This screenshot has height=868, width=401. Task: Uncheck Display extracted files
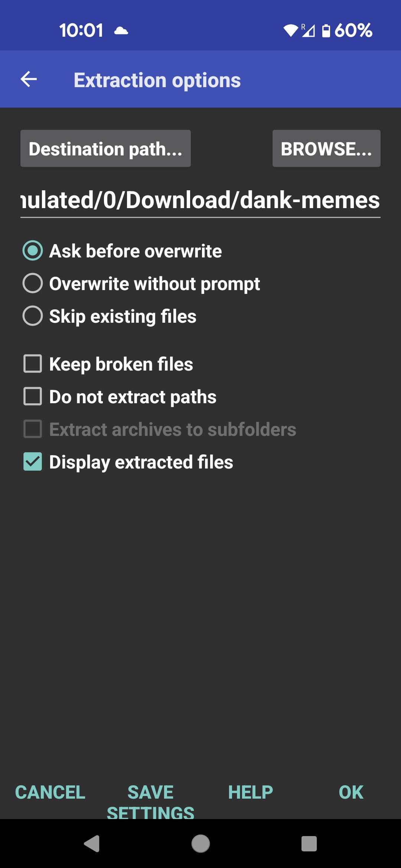141,462
